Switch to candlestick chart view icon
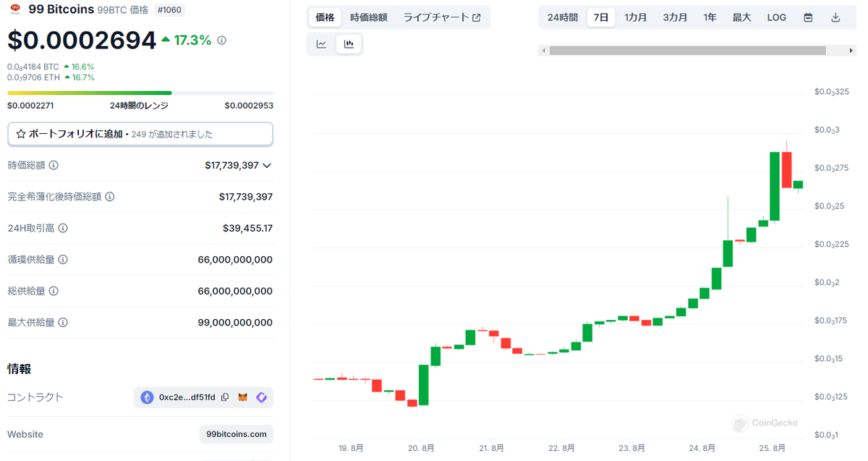868x461 pixels. tap(349, 44)
